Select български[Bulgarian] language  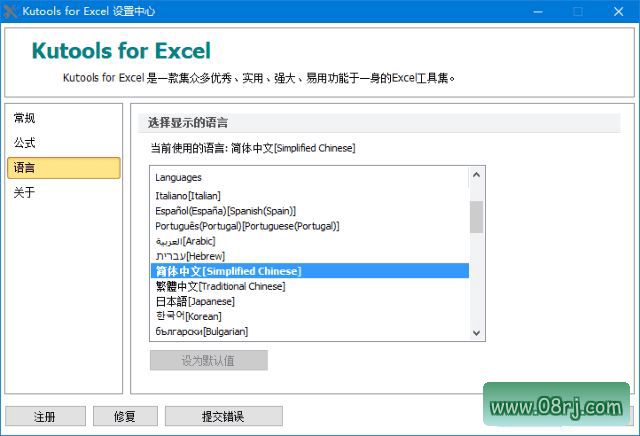pyautogui.click(x=201, y=331)
